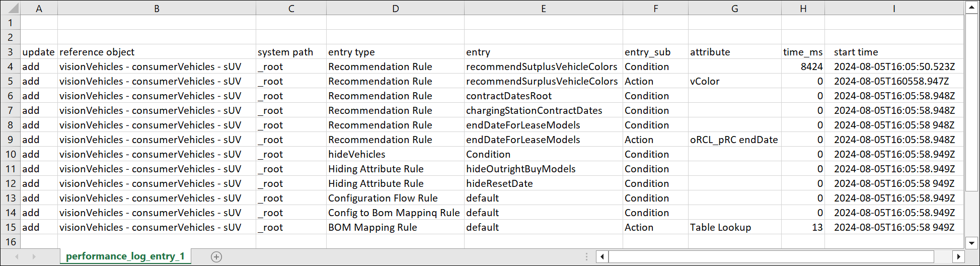Click the vertical scrollbar thumb
This screenshot has height=266, width=980.
972,101
